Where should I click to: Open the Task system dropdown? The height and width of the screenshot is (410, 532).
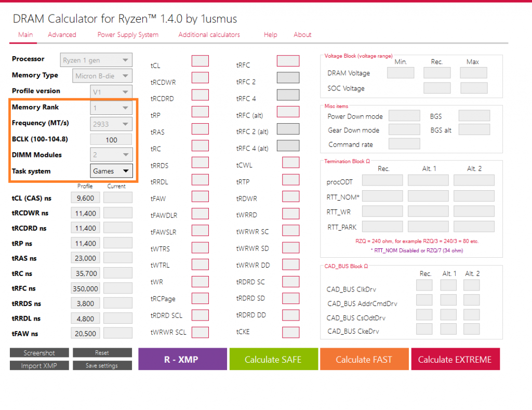coord(111,171)
